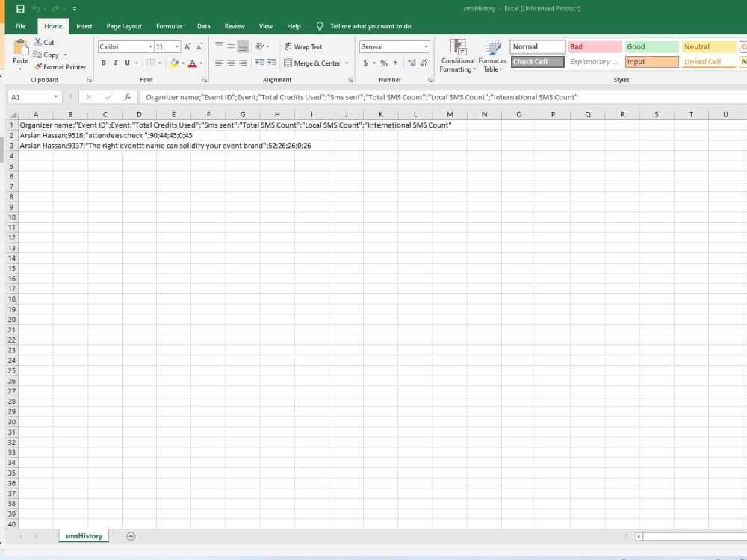The width and height of the screenshot is (747, 560).
Task: Click Merge & Center button
Action: (x=312, y=63)
